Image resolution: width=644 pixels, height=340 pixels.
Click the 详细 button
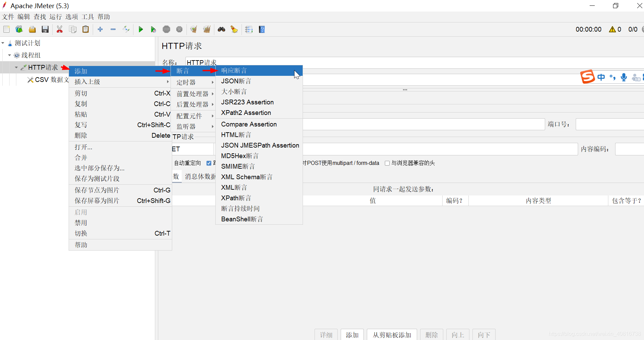[x=326, y=335]
